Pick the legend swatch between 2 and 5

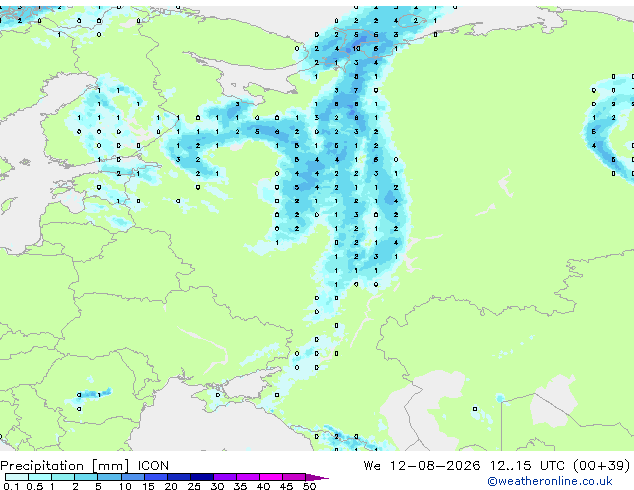[86, 477]
